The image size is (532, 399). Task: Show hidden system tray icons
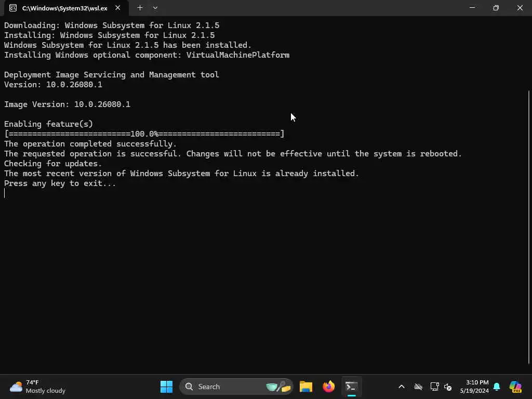(402, 387)
